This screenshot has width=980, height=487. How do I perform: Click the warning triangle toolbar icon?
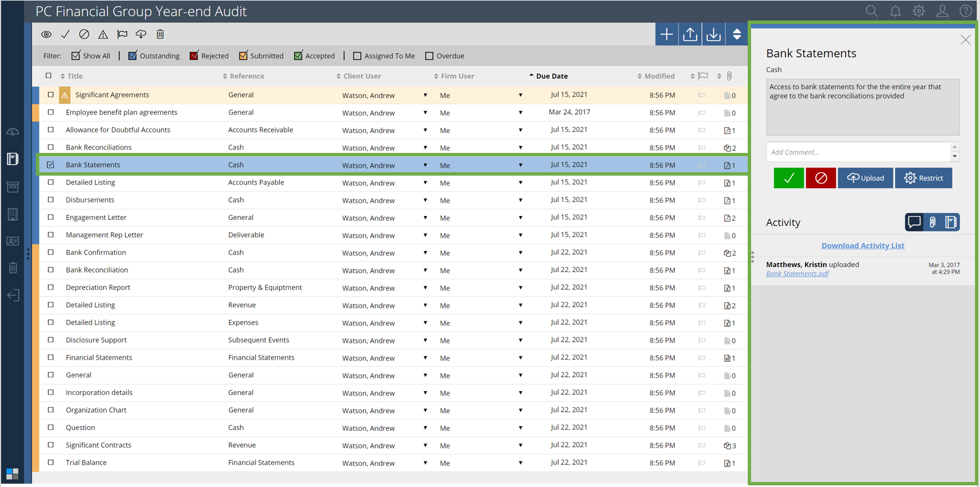point(103,34)
